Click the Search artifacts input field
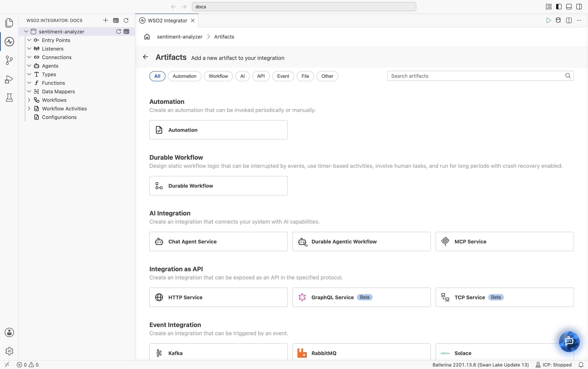Image resolution: width=588 pixels, height=369 pixels. pos(480,76)
